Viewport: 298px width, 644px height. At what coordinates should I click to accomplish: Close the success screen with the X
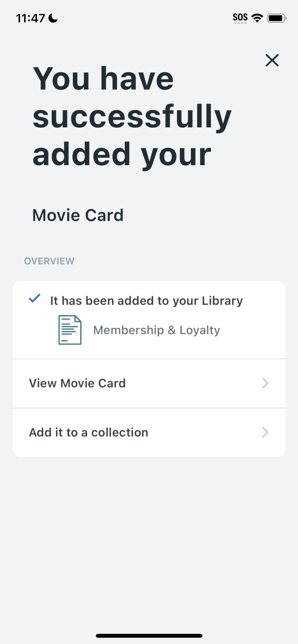[272, 60]
